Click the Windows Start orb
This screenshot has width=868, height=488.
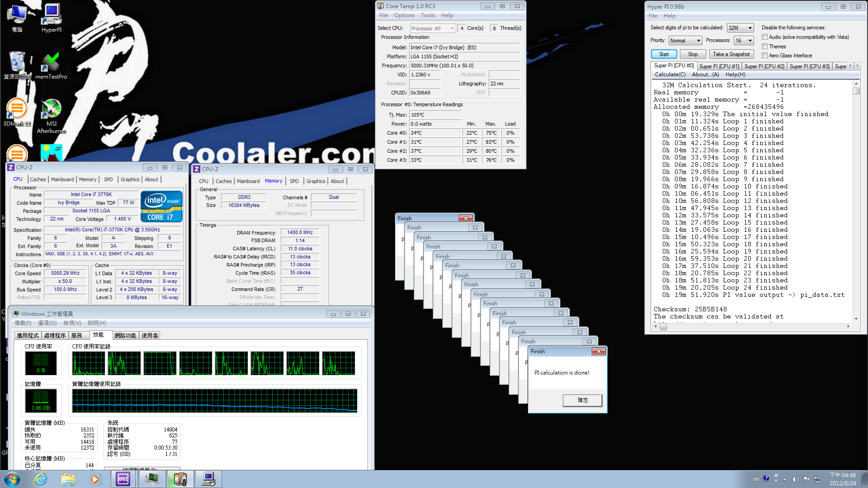tap(12, 479)
